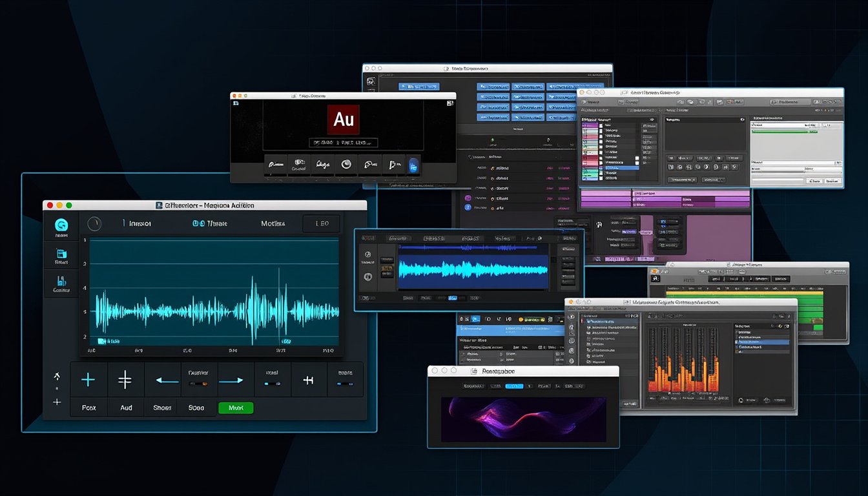The width and height of the screenshot is (868, 496).
Task: Adjust the cyan slider left of the H icon
Action: pyautogui.click(x=271, y=384)
